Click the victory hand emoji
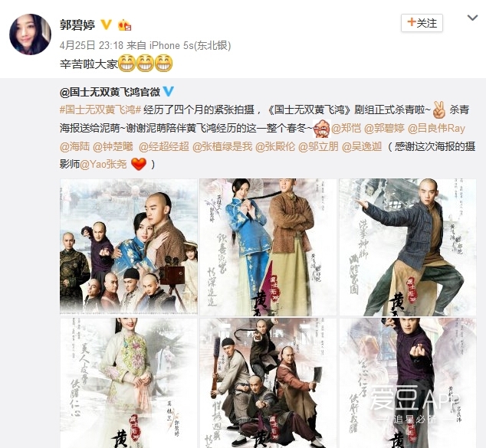The height and width of the screenshot is (448, 486). pyautogui.click(x=439, y=110)
